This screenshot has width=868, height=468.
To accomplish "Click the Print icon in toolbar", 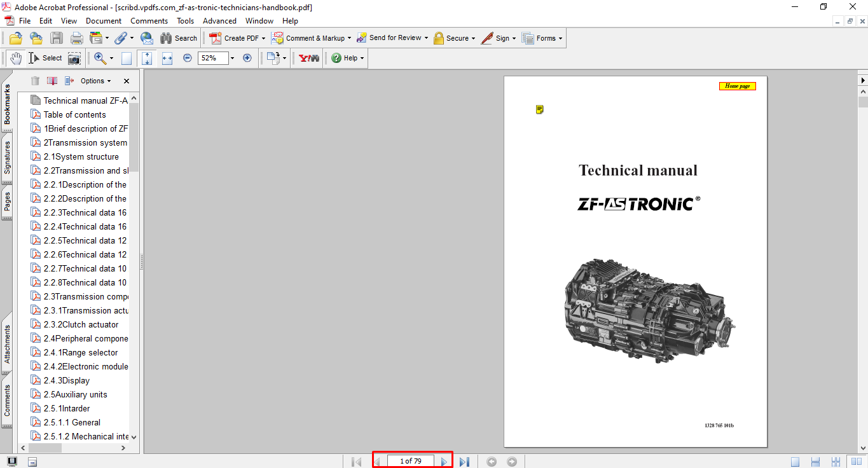I will (76, 38).
